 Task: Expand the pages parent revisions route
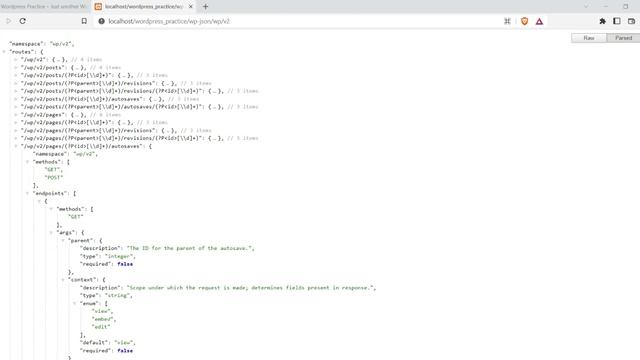point(16,130)
